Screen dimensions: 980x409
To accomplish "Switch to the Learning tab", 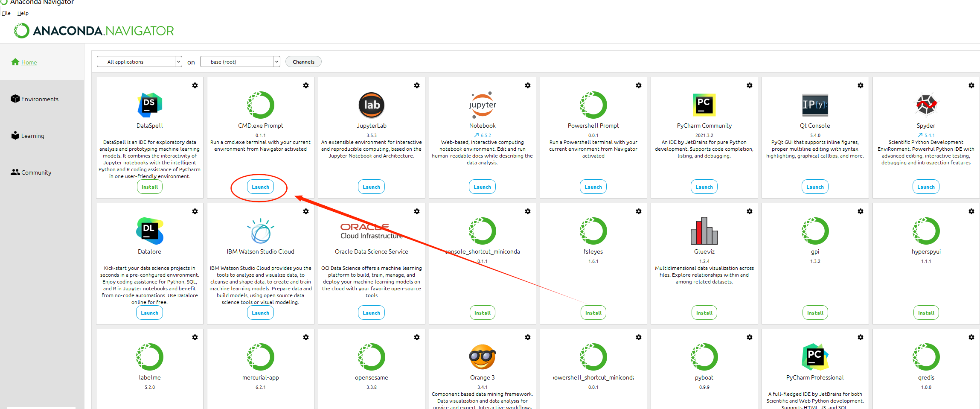I will point(28,136).
